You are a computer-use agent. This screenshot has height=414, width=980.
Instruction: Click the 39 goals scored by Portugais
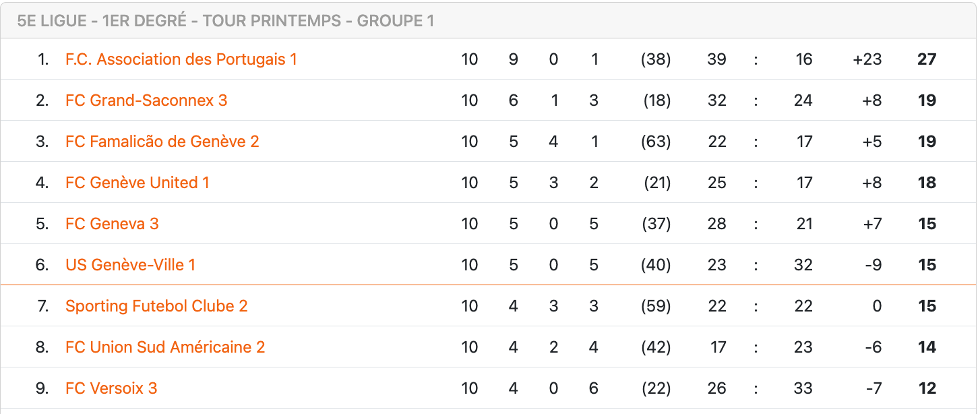pyautogui.click(x=716, y=59)
